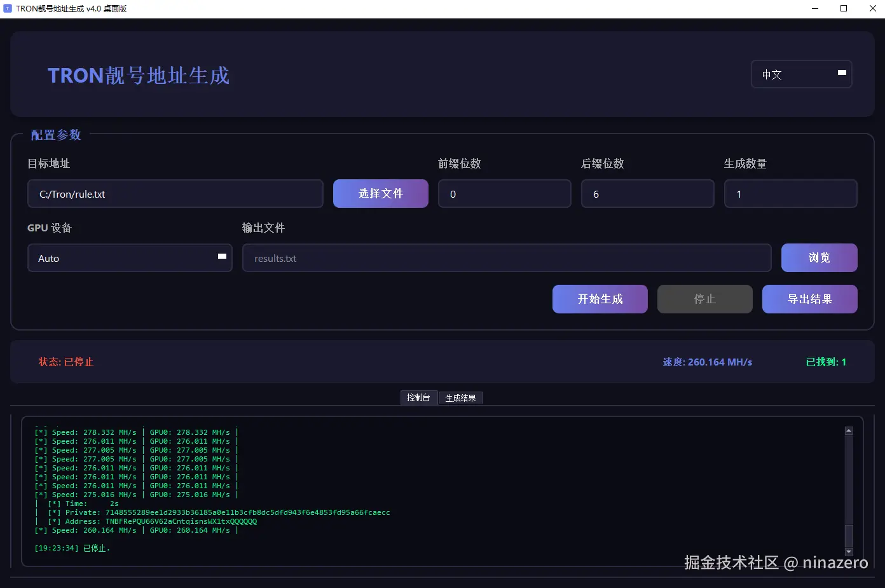Click the 目标地址 label
885x588 pixels.
point(48,163)
